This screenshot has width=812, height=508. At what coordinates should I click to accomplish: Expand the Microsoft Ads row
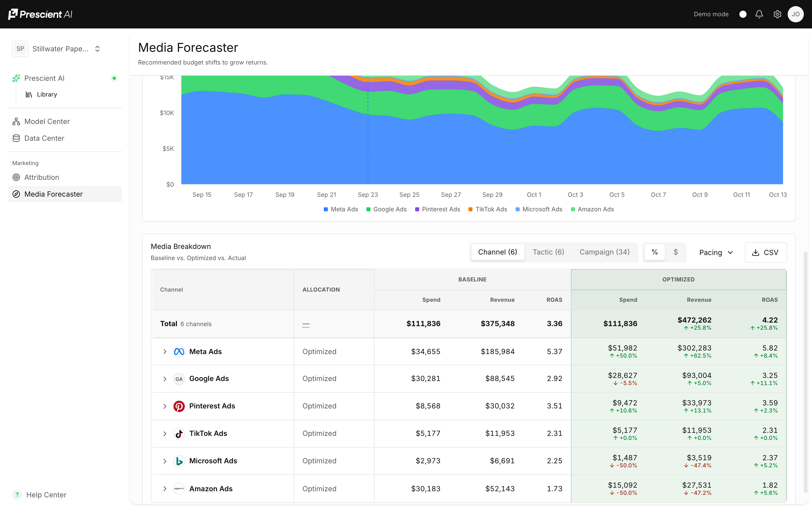[x=165, y=461]
